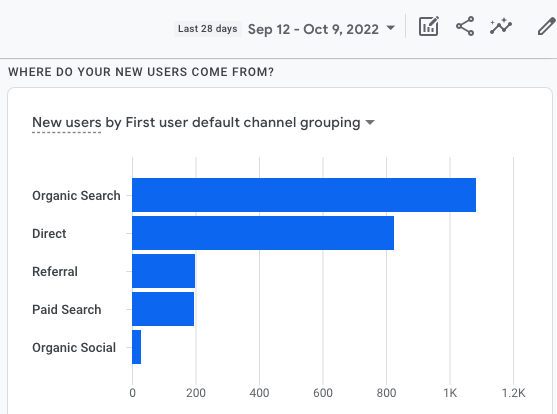Viewport: 557px width, 414px height.
Task: Click the Direct axis label
Action: (x=49, y=234)
